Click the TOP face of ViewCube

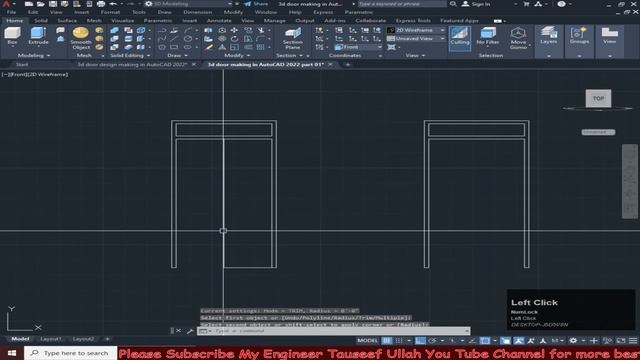coord(598,98)
